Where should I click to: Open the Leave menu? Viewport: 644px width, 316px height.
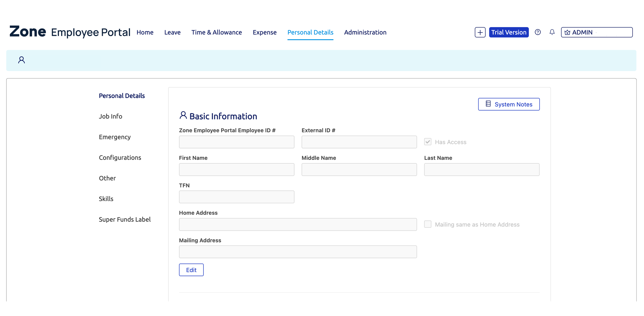172,32
